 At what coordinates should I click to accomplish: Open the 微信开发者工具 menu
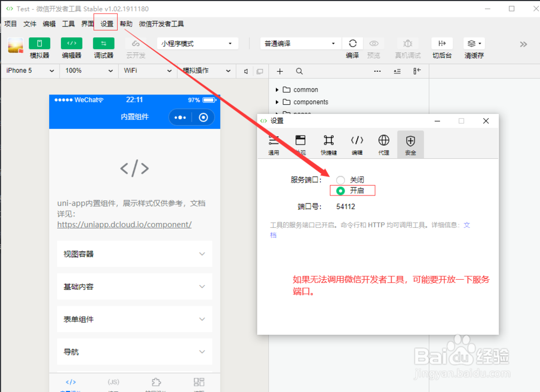(161, 24)
